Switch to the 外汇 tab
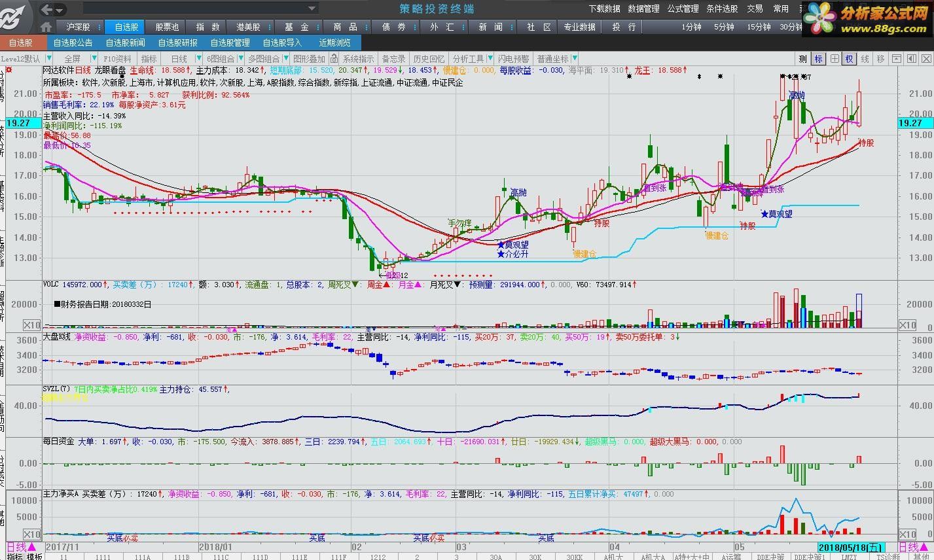Viewport: 934px width, 560px height. [442, 27]
